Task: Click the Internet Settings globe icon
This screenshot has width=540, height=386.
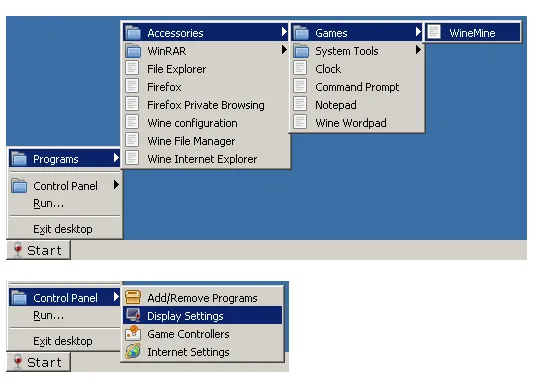Action: point(133,351)
